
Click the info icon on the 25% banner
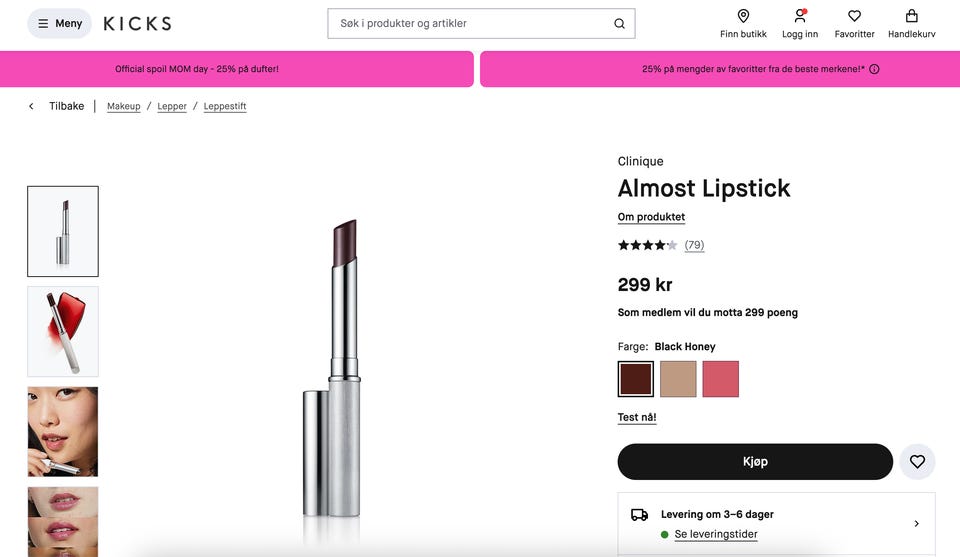pos(874,70)
